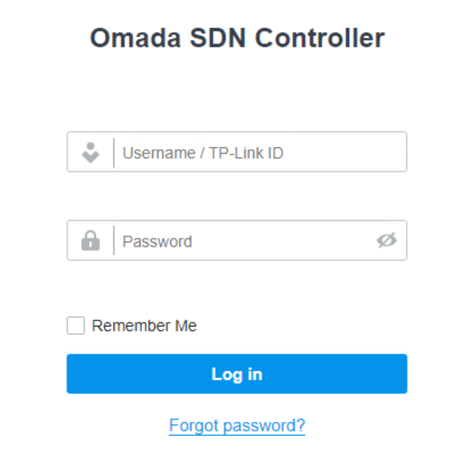Tick the box left of Remember Me
This screenshot has height=467, width=476.
tap(76, 326)
